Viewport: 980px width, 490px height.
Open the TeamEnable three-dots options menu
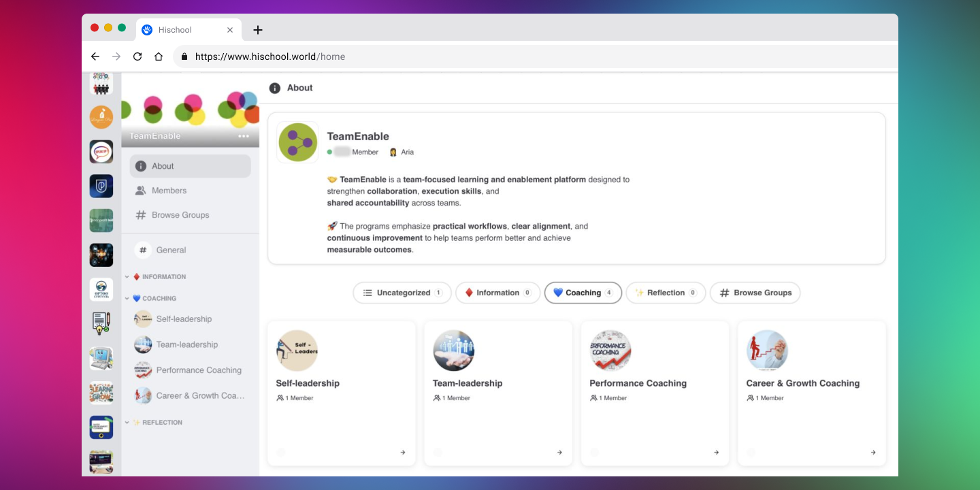coord(244,136)
